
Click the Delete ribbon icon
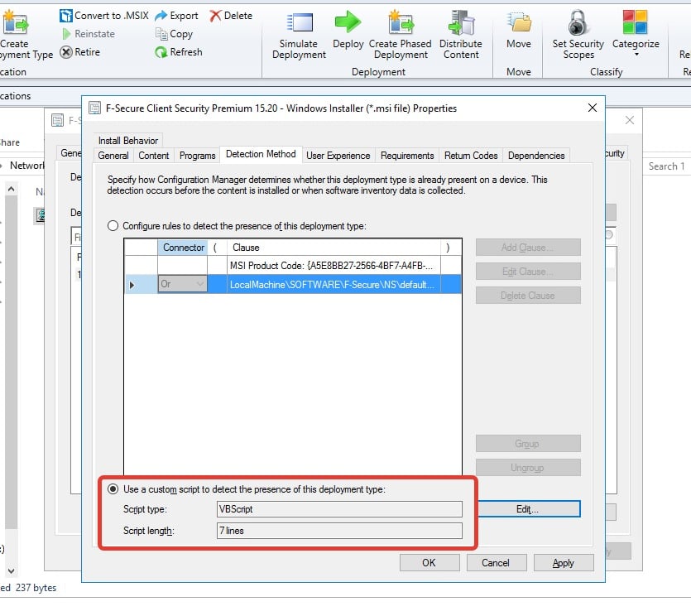pyautogui.click(x=215, y=16)
